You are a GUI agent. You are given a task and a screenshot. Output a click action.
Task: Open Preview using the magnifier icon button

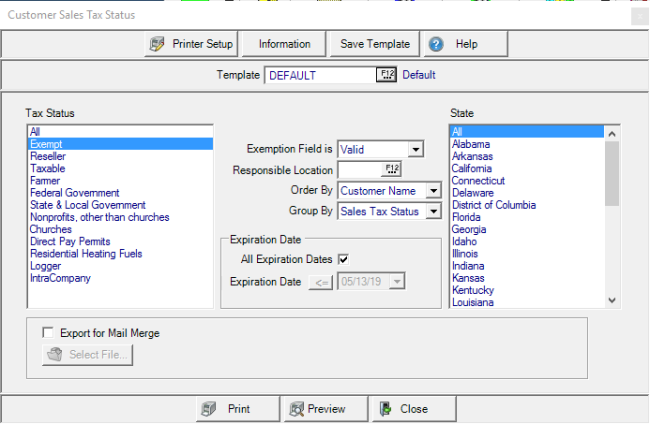click(x=297, y=408)
